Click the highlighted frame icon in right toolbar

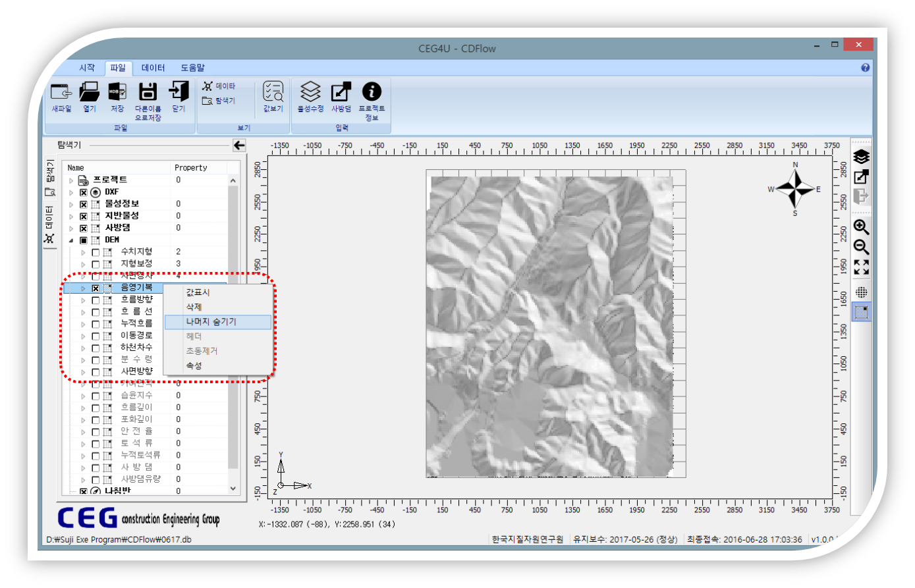[861, 312]
